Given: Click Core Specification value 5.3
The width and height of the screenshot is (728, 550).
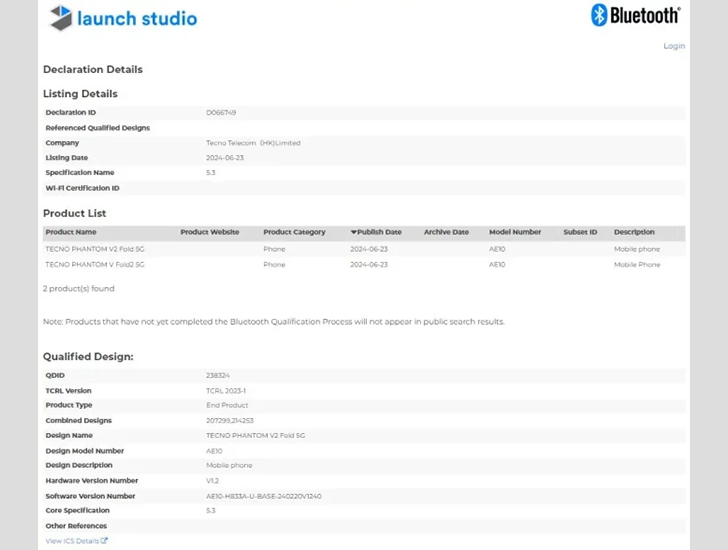Looking at the screenshot, I should coord(211,511).
